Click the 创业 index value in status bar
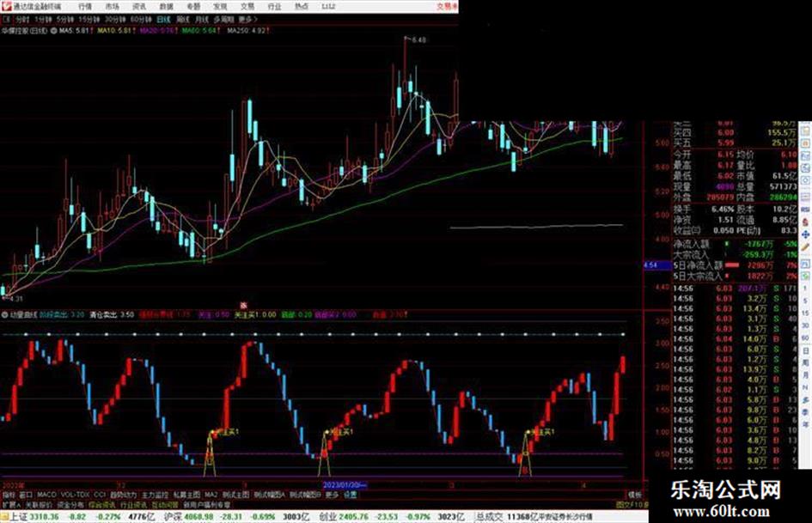812x523 pixels. click(354, 517)
